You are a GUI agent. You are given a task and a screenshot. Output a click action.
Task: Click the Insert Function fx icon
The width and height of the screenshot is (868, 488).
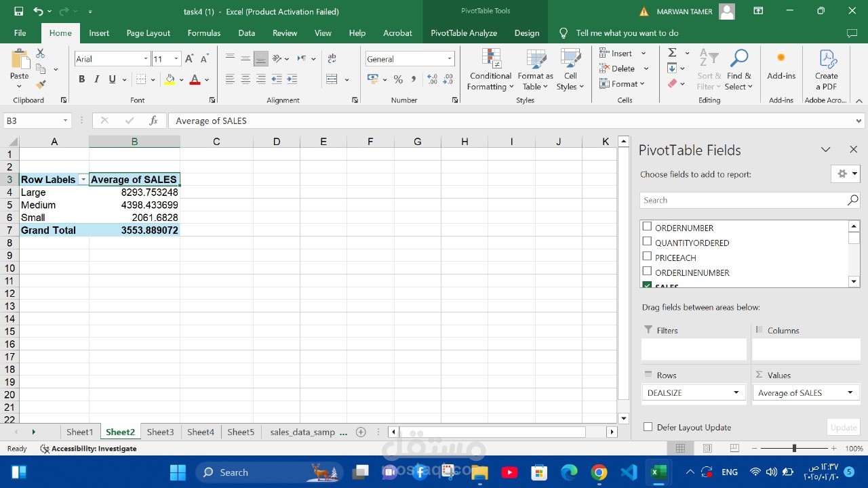point(154,121)
